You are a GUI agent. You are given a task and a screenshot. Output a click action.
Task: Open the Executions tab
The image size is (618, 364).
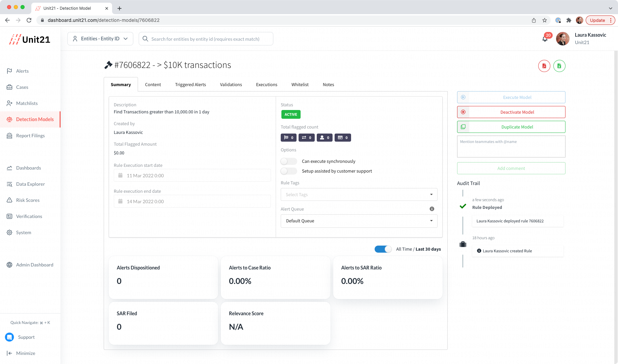[x=267, y=84]
